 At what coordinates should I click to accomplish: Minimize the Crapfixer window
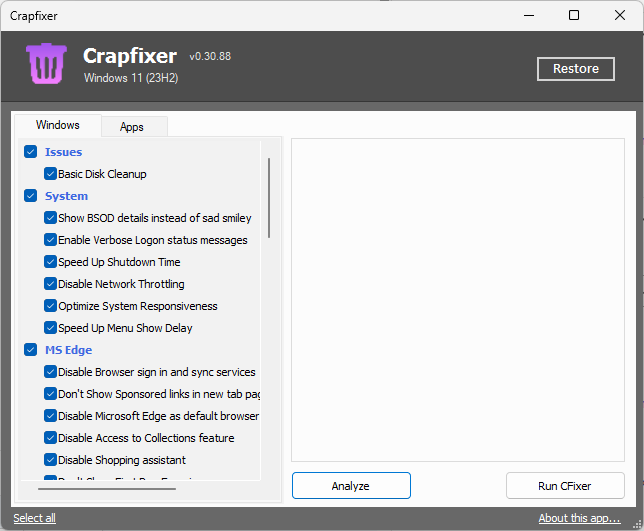coord(529,16)
